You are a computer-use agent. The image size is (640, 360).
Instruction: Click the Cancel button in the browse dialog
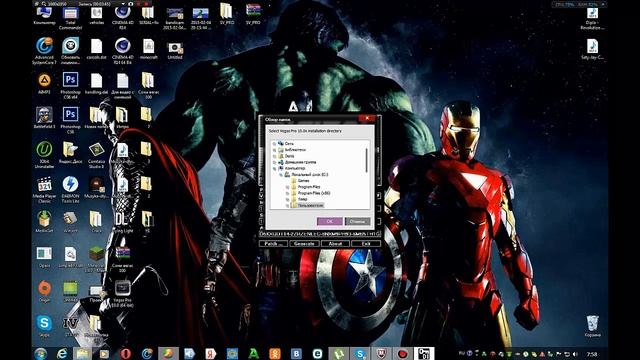357,221
